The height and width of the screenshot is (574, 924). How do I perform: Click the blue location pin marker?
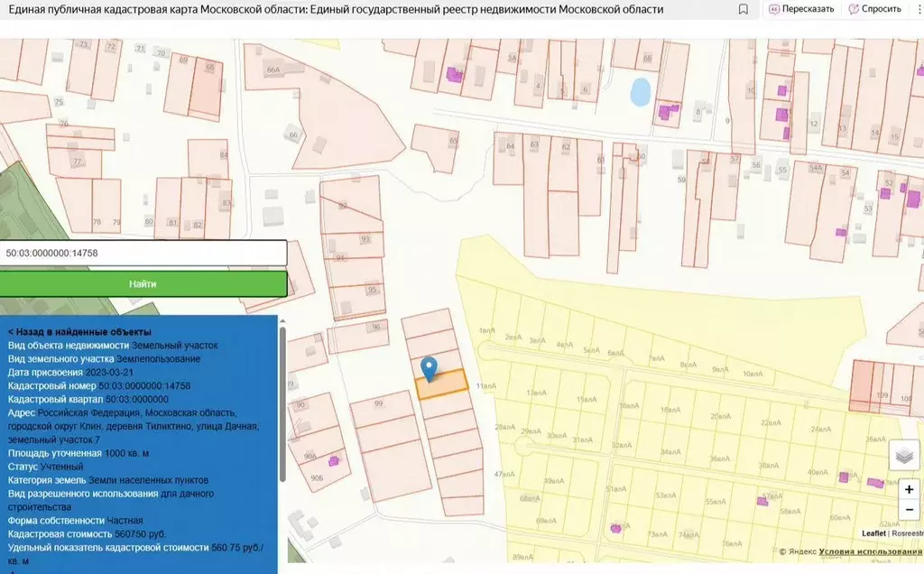[430, 368]
